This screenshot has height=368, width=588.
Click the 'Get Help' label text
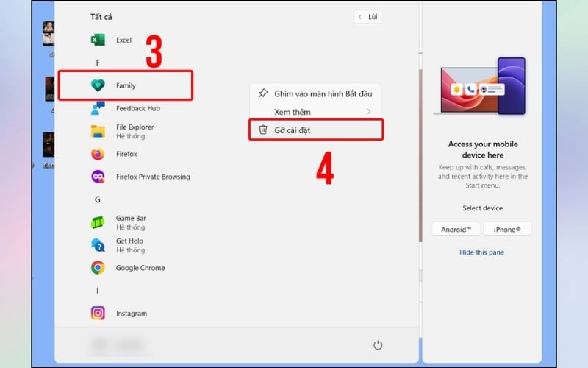click(129, 241)
